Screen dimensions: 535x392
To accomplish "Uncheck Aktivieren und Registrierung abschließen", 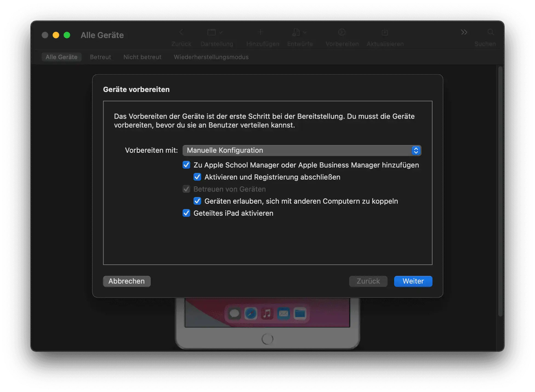I will coord(197,177).
